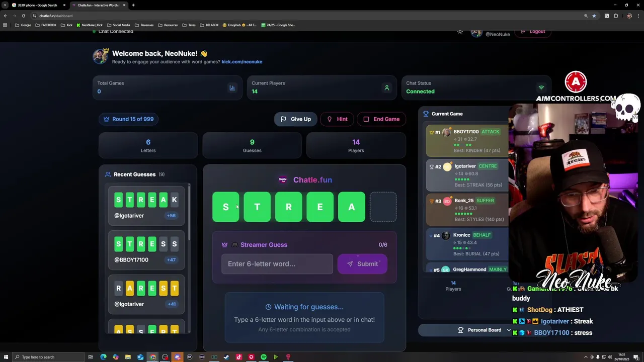Select the STREAK guess by Igotariver

(146, 206)
